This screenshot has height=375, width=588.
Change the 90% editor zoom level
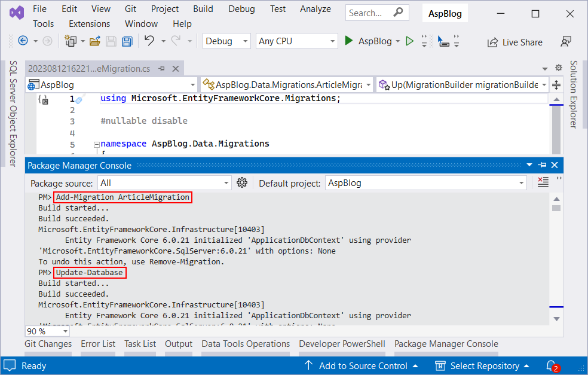coord(47,330)
